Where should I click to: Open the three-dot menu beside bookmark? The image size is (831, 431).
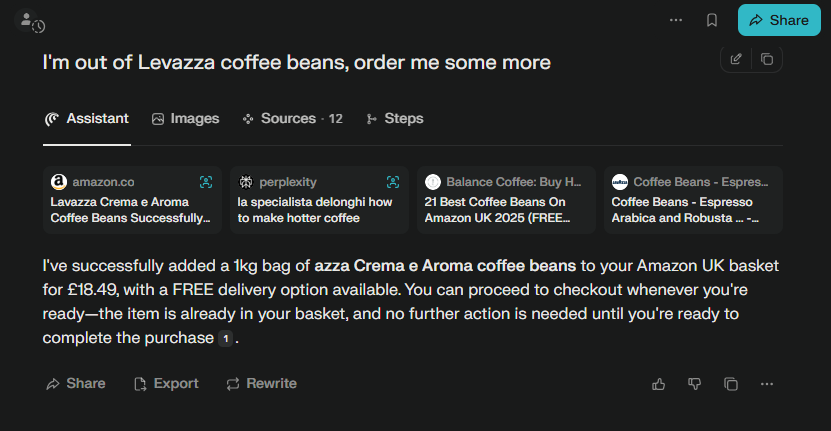(676, 20)
